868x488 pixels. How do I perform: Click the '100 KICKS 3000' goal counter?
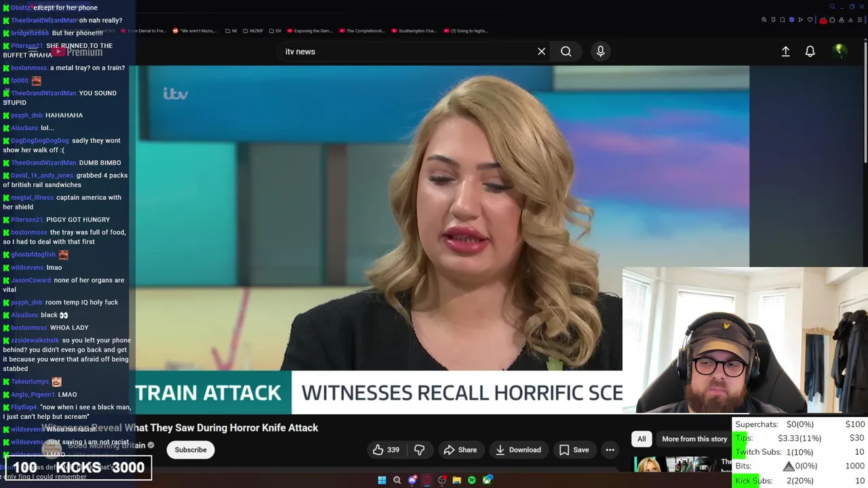(x=79, y=467)
